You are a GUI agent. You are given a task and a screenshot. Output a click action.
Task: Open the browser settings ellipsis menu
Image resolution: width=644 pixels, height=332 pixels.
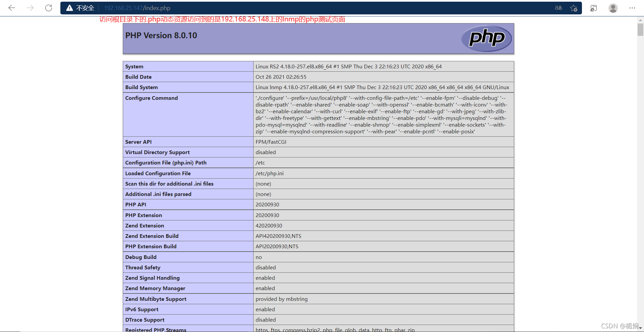coord(632,8)
